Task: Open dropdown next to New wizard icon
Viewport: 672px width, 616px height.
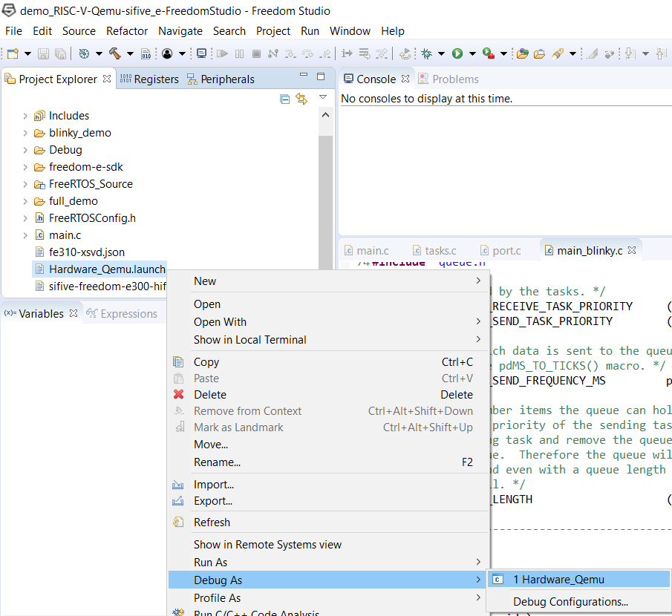Action: tap(27, 54)
